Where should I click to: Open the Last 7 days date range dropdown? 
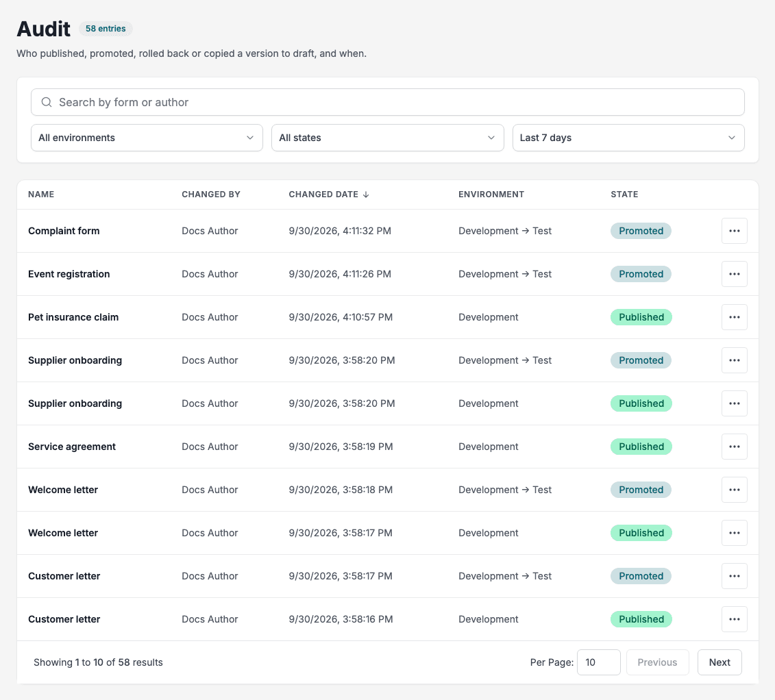pyautogui.click(x=628, y=138)
